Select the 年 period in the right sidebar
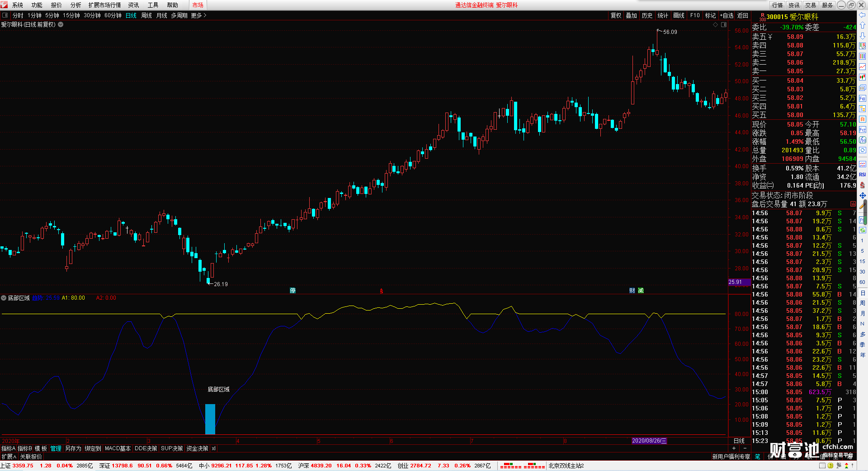The width and height of the screenshot is (868, 471). click(x=863, y=355)
